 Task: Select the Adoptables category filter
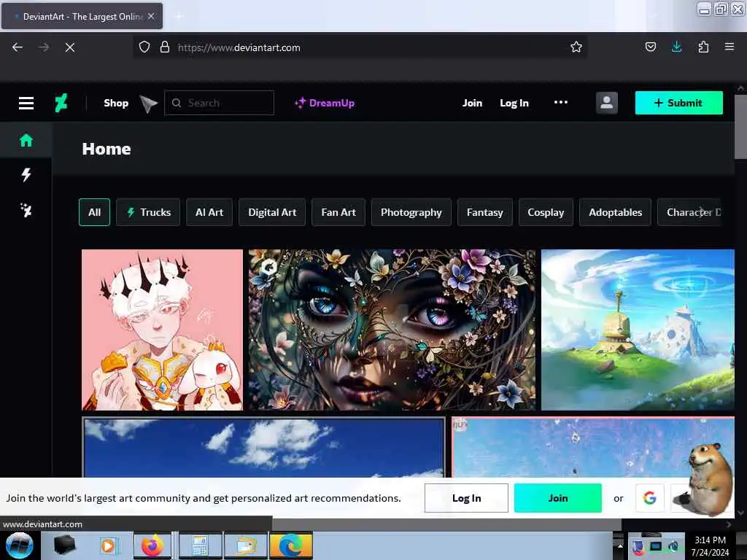pyautogui.click(x=615, y=212)
